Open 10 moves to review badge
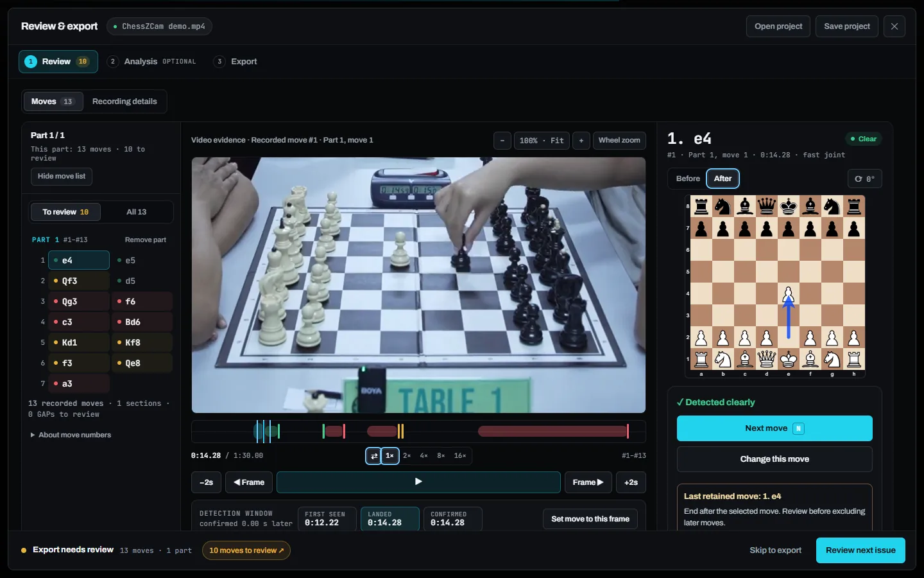 246,550
